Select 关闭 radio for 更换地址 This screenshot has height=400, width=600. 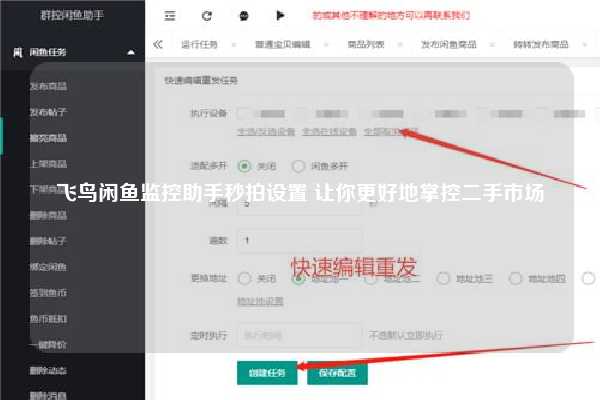(245, 278)
